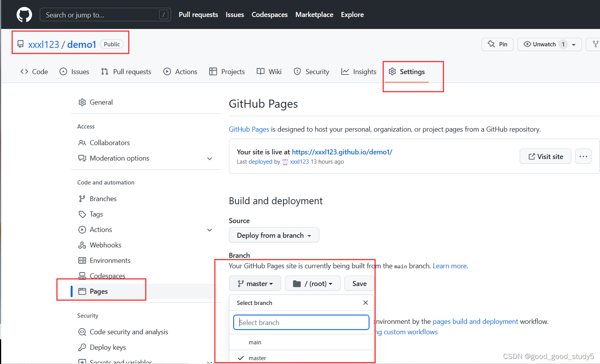
Task: Focus the 'Search or jump to' field
Action: [105, 15]
